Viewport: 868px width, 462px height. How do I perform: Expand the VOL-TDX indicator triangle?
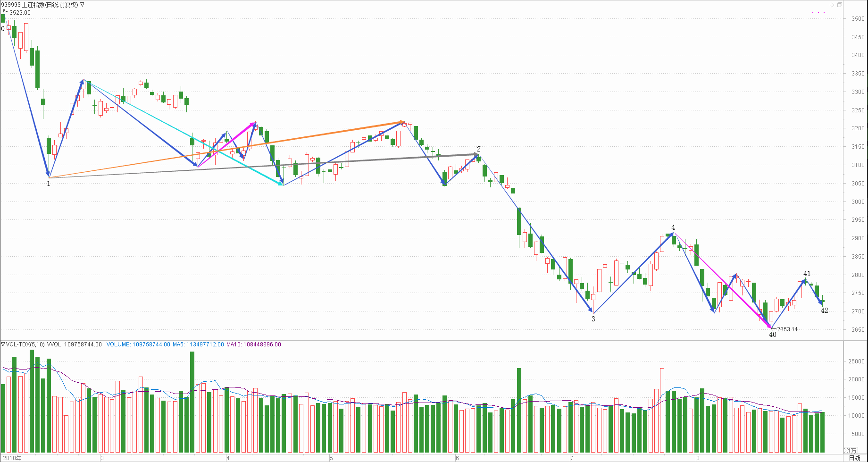coord(3,344)
